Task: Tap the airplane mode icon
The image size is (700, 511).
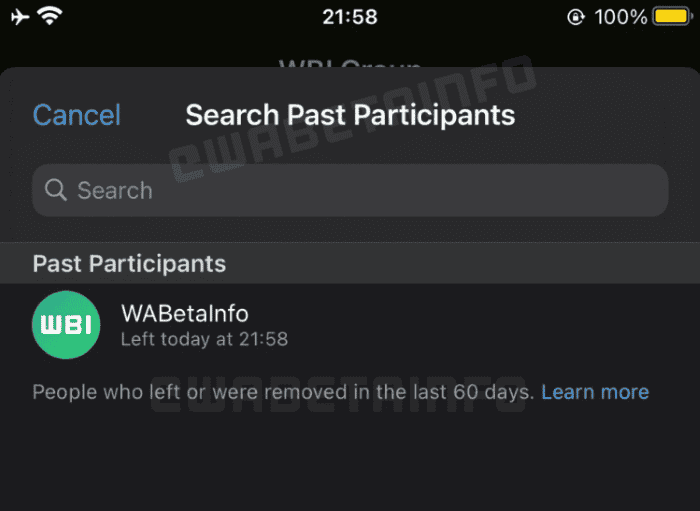Action: (x=20, y=16)
